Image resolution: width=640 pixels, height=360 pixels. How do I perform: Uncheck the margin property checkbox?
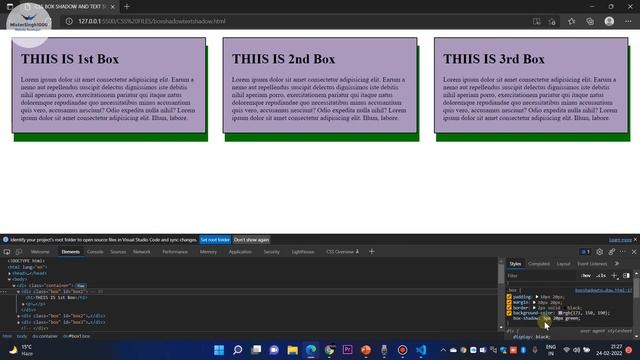pyautogui.click(x=509, y=302)
